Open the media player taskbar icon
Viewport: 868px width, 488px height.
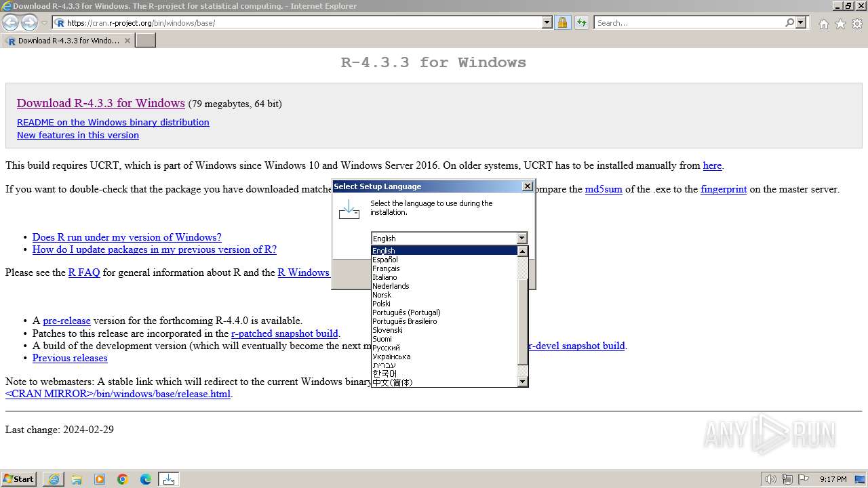pos(100,479)
